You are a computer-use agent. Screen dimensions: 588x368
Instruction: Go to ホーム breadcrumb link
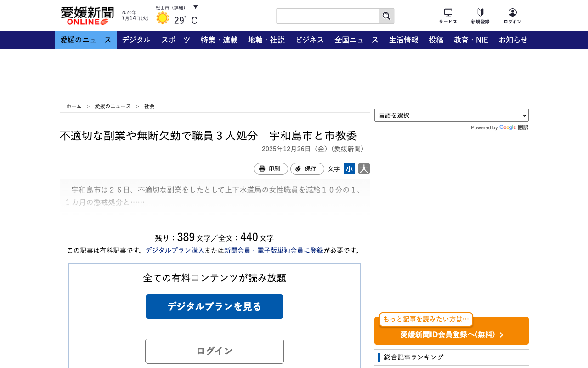(74, 106)
